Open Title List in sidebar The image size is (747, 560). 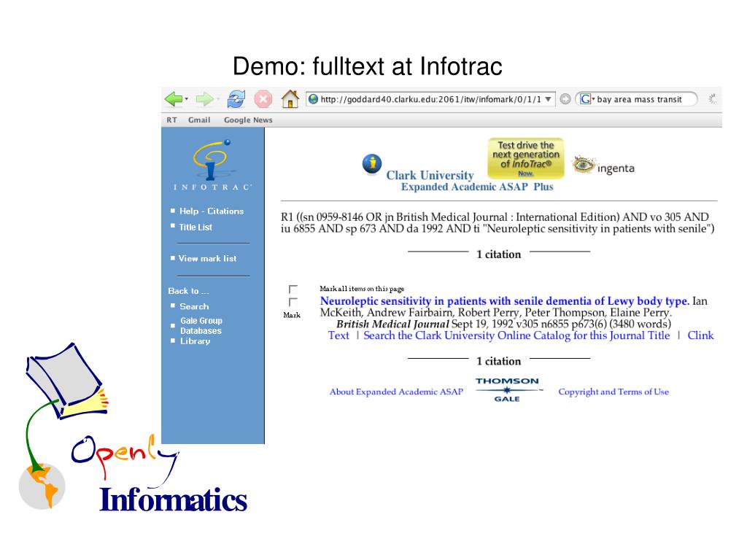[x=196, y=227]
